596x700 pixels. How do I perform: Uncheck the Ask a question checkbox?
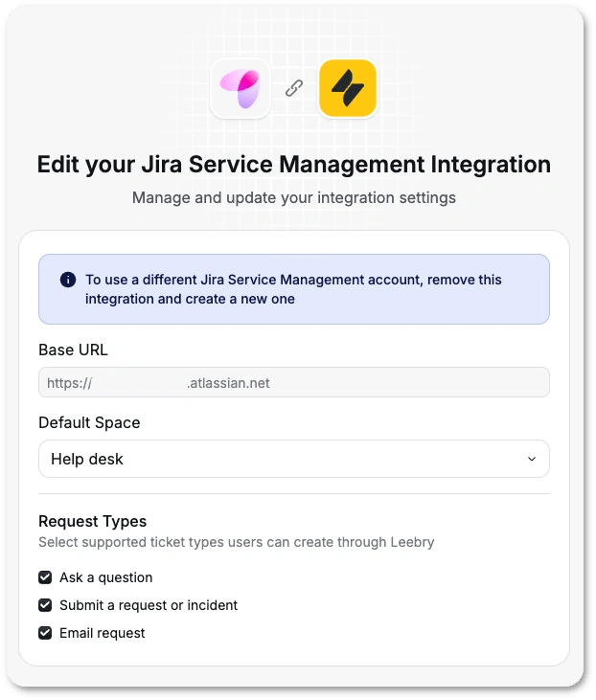pos(45,577)
